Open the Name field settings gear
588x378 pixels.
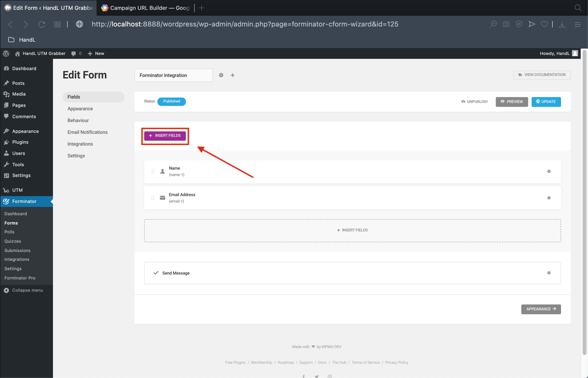pos(549,171)
